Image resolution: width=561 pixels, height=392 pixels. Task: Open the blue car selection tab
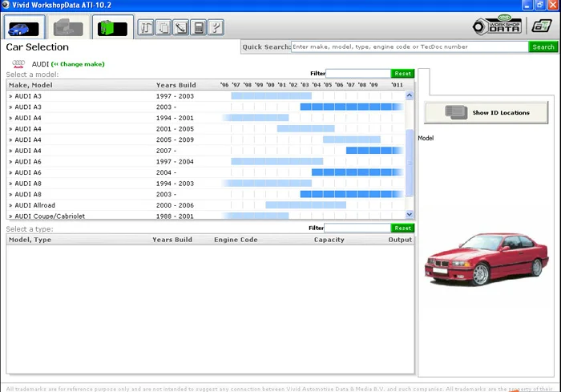(x=24, y=27)
